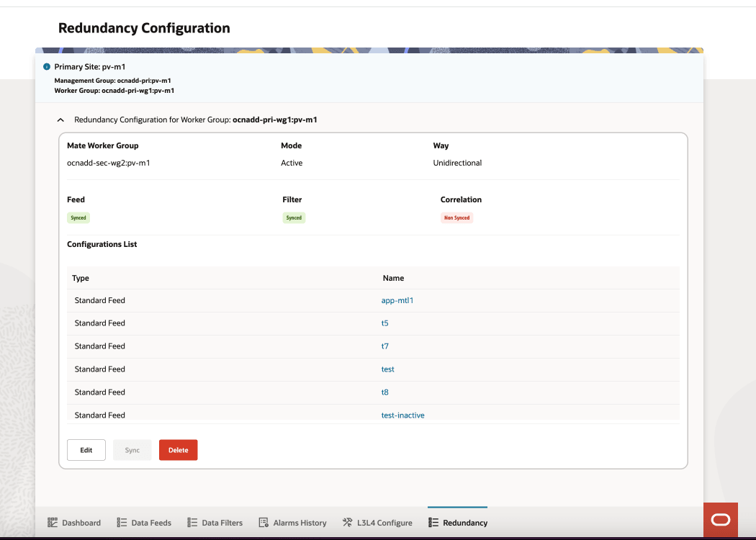Click the Edit button

(x=86, y=450)
